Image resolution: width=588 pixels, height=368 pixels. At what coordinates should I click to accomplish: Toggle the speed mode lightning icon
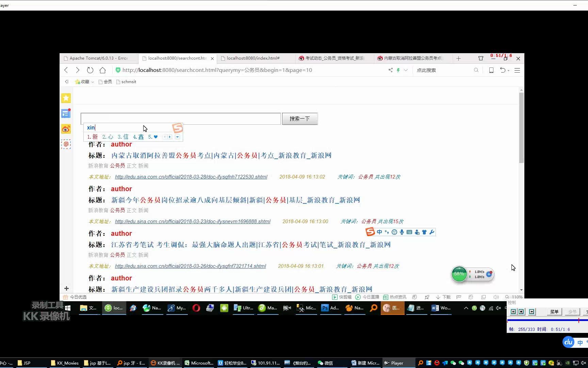pyautogui.click(x=398, y=70)
